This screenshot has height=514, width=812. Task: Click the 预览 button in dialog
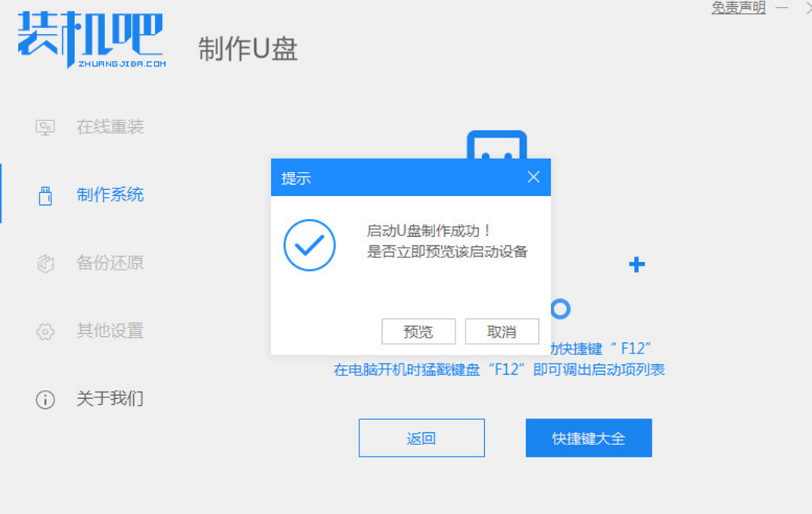click(418, 332)
